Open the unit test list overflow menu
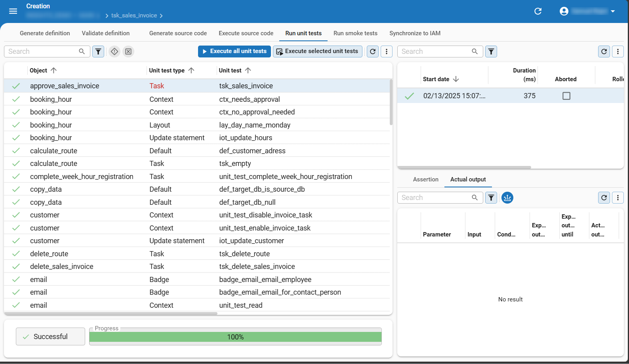The image size is (629, 364). pyautogui.click(x=387, y=51)
